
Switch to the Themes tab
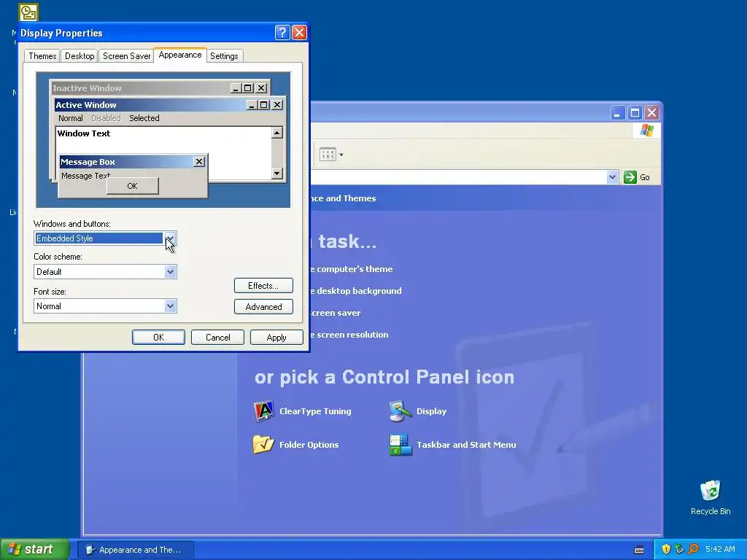tap(42, 56)
